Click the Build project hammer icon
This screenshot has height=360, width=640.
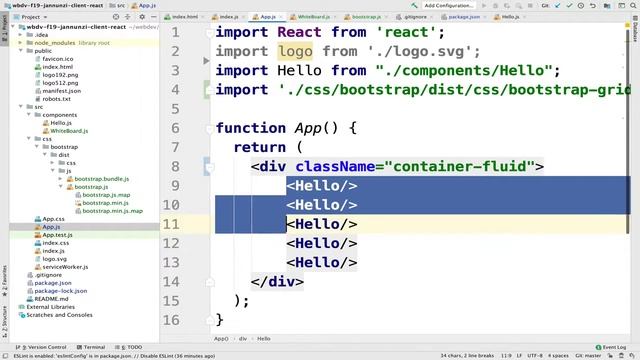click(x=414, y=6)
